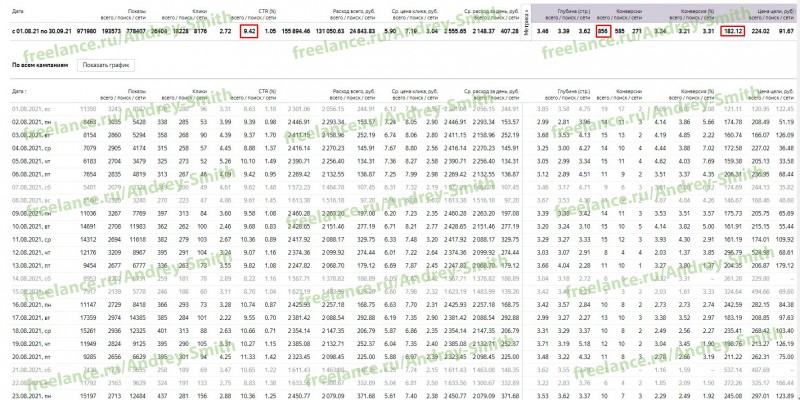This screenshot has height=400, width=800.
Task: Click impressions 14691 in the 10.08.2021 row
Action: 88,228
